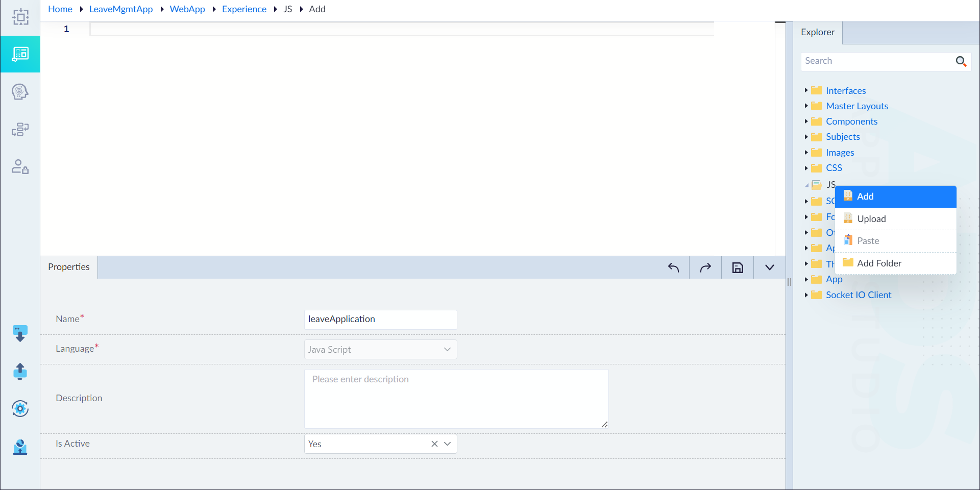Select the Explorer tab
Viewport: 980px width, 490px height.
818,32
